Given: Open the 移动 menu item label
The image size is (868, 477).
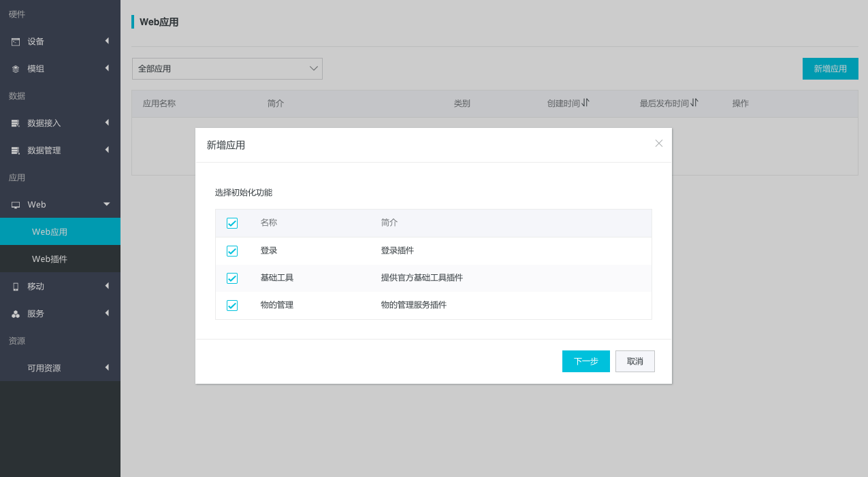Looking at the screenshot, I should point(36,286).
